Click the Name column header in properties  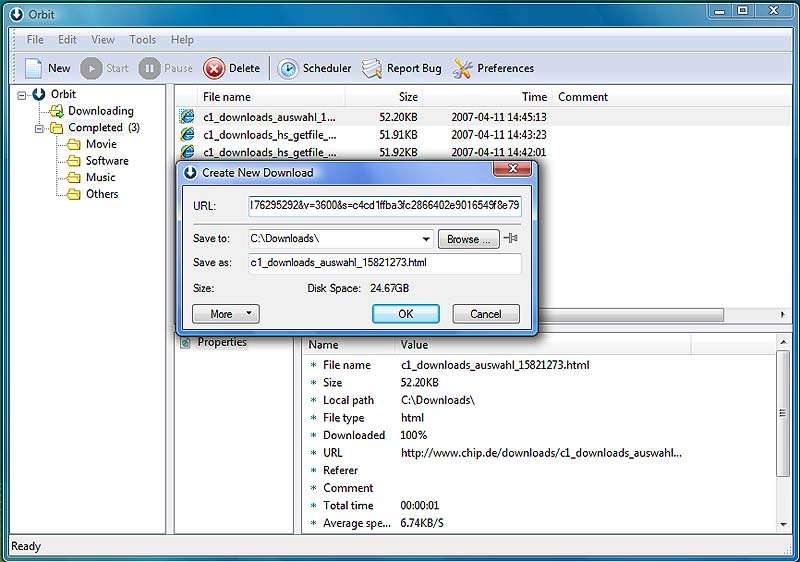point(349,345)
